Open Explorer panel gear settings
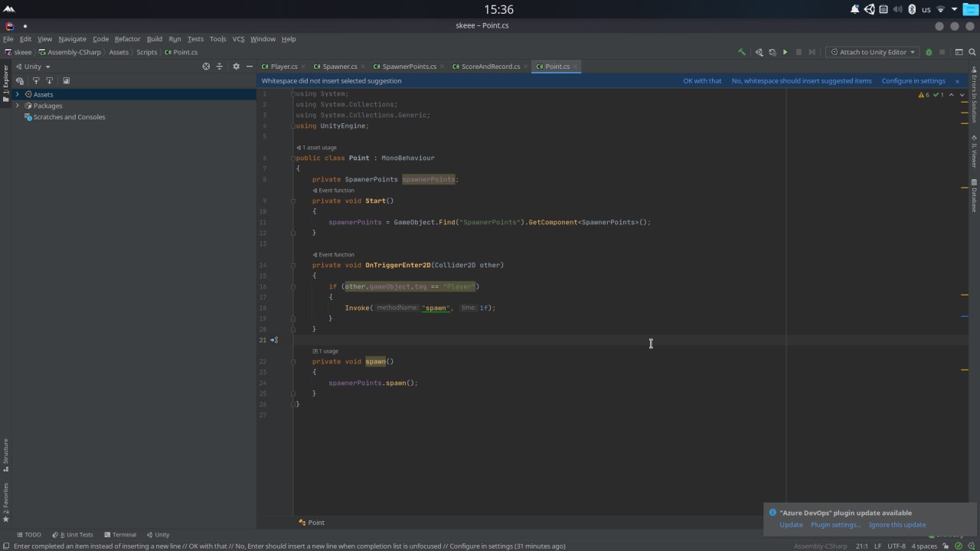This screenshot has height=551, width=980. click(x=236, y=67)
